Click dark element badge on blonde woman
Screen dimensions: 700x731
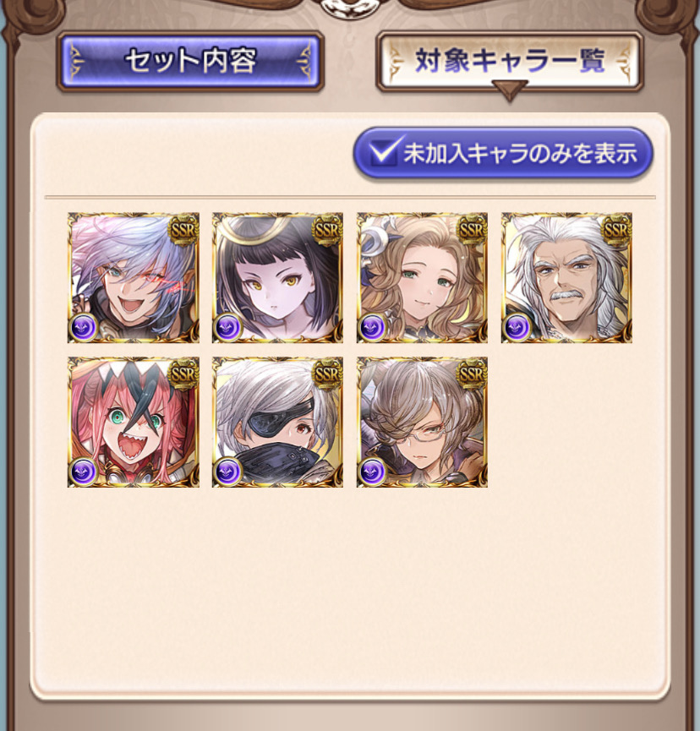click(x=373, y=327)
